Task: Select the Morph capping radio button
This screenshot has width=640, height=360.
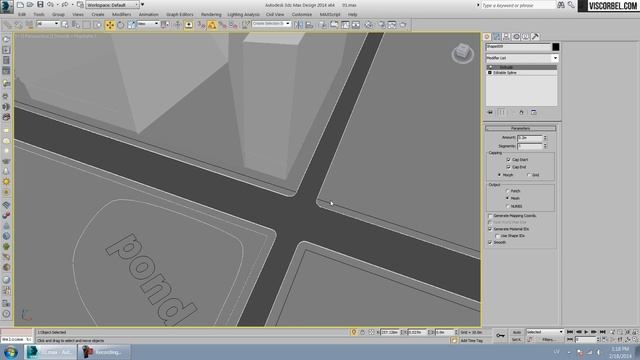Action: (499, 175)
